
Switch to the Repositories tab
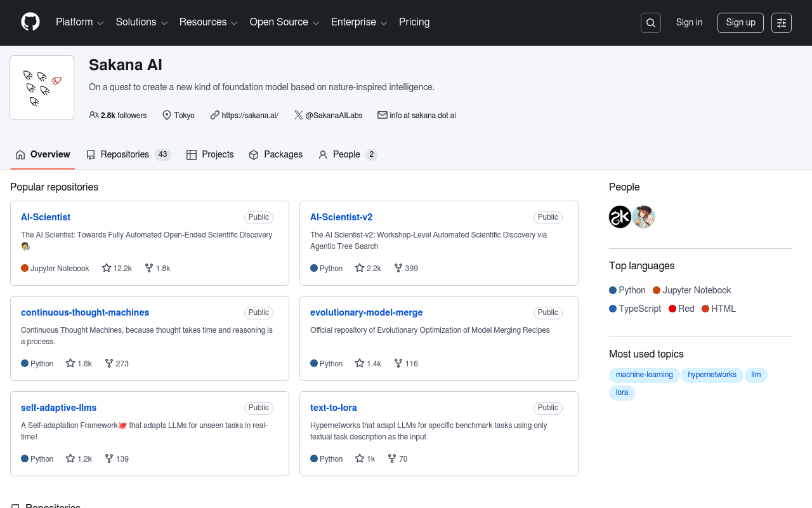click(x=128, y=154)
